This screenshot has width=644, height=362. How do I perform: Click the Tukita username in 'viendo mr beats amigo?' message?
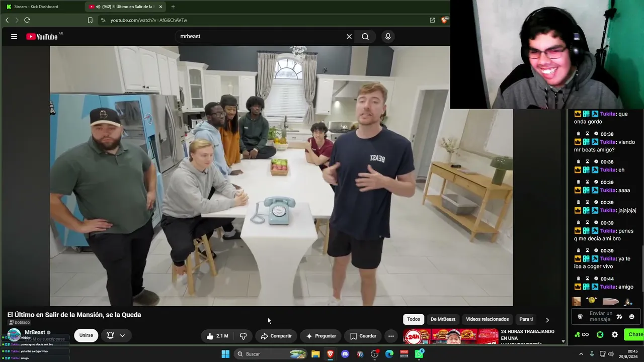click(608, 142)
